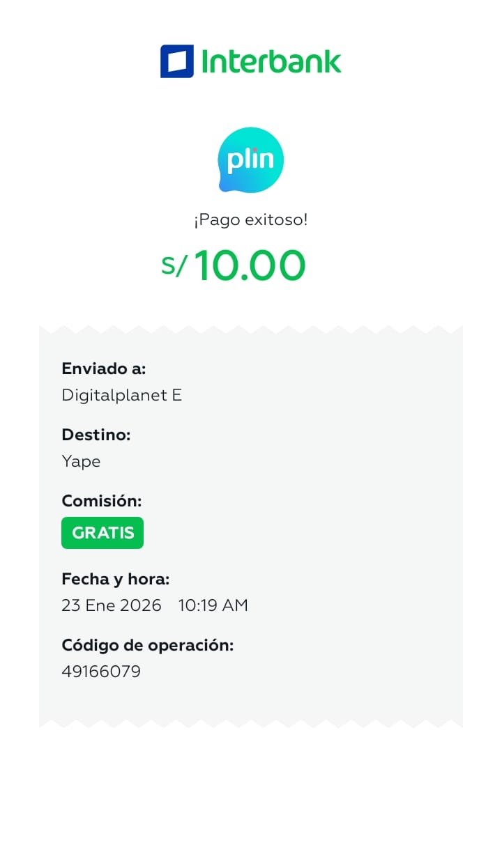Select operation code 49166079

(x=101, y=672)
